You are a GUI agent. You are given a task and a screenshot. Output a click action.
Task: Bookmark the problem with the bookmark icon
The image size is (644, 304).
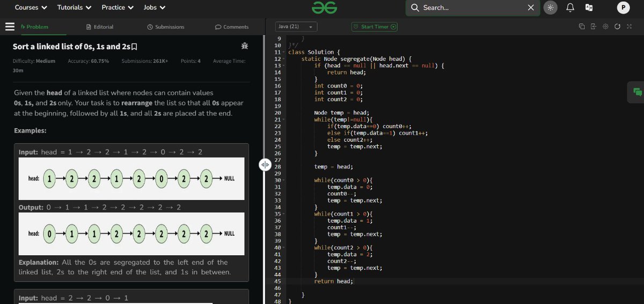point(134,47)
